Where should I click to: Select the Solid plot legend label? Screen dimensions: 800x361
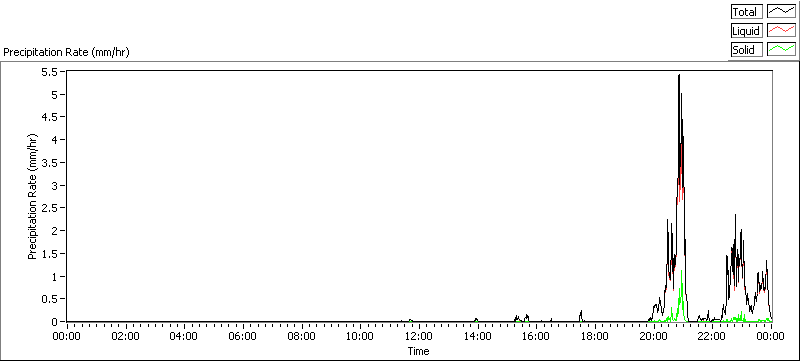(x=747, y=49)
